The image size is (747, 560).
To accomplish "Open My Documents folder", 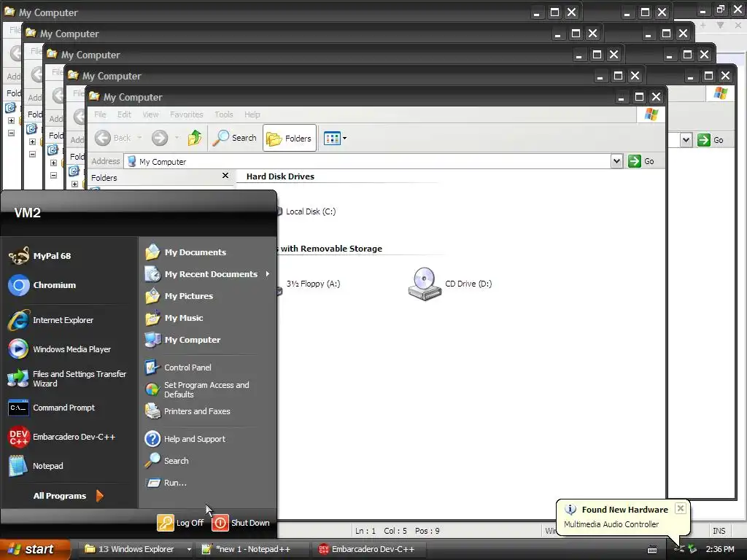I will point(186,252).
